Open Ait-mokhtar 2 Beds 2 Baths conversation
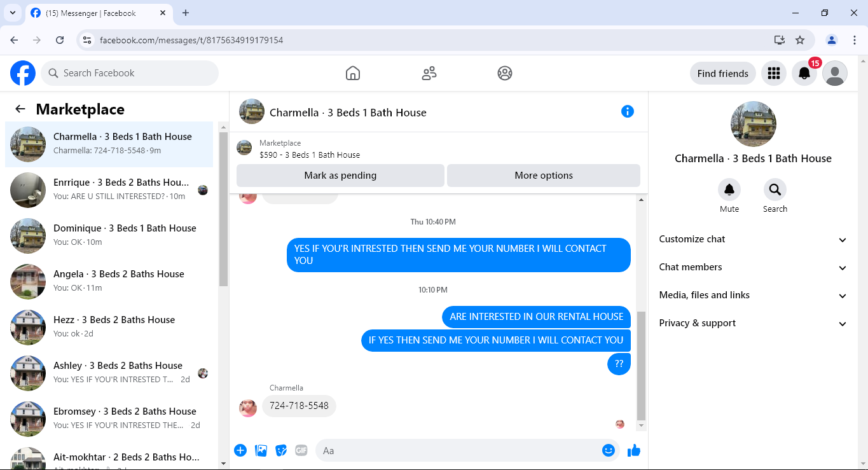Screen dimensions: 868x470 click(x=109, y=457)
